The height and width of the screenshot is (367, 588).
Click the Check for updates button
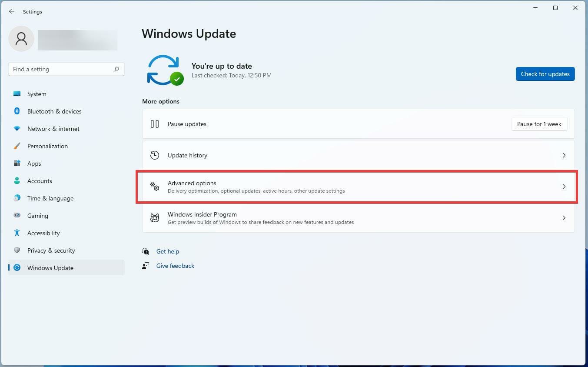(545, 74)
